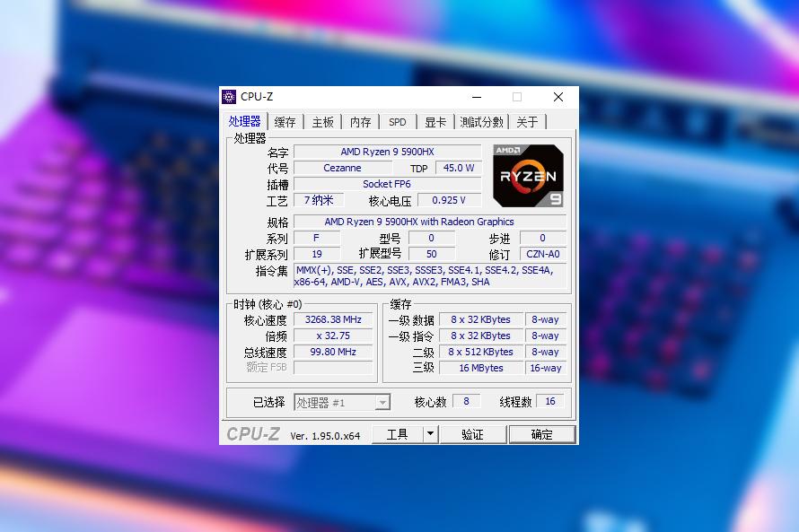View the SPD tab
This screenshot has width=799, height=532.
(397, 121)
